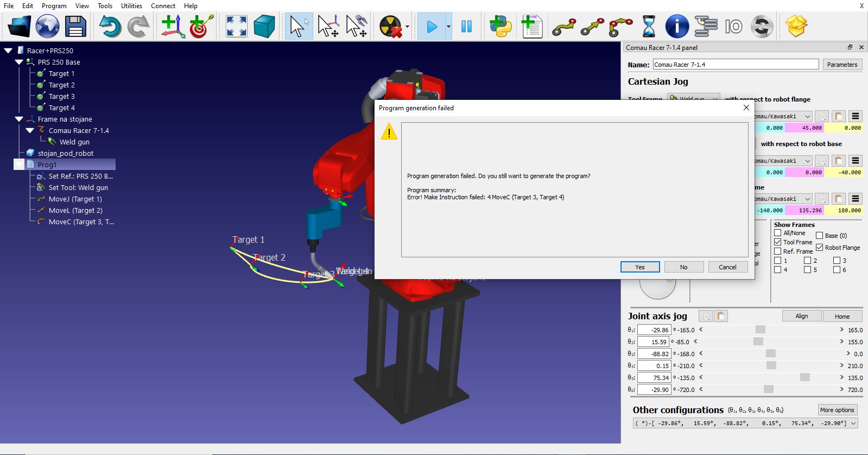Click the Fit All view icon
This screenshot has width=868, height=455.
tap(236, 26)
